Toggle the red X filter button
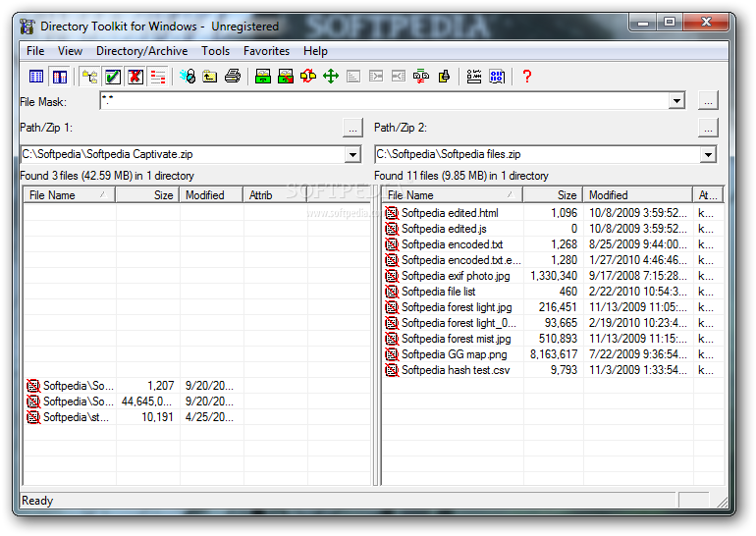This screenshot has width=756, height=536. (135, 77)
